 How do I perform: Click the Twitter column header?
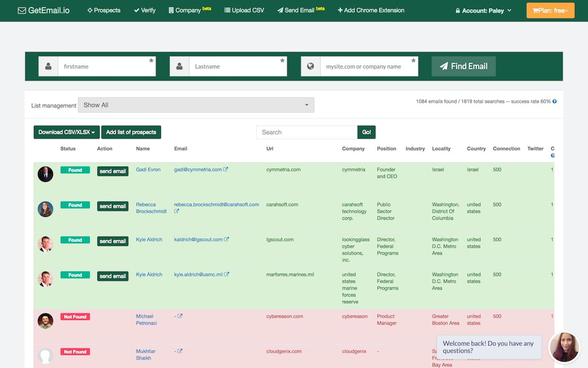coord(536,149)
